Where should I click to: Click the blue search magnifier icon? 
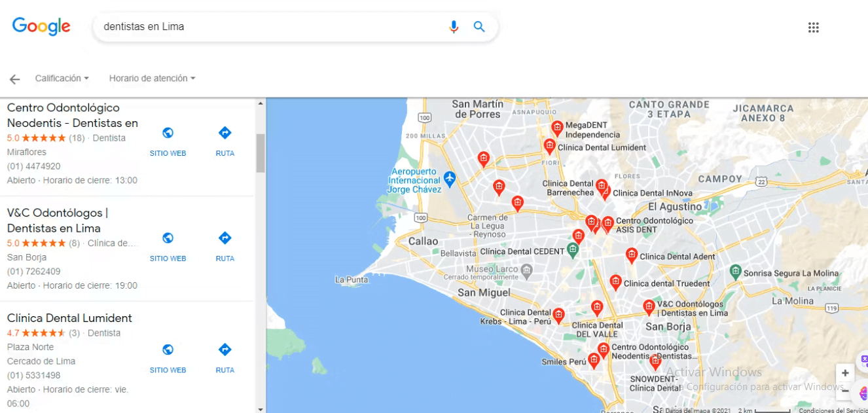pyautogui.click(x=479, y=27)
